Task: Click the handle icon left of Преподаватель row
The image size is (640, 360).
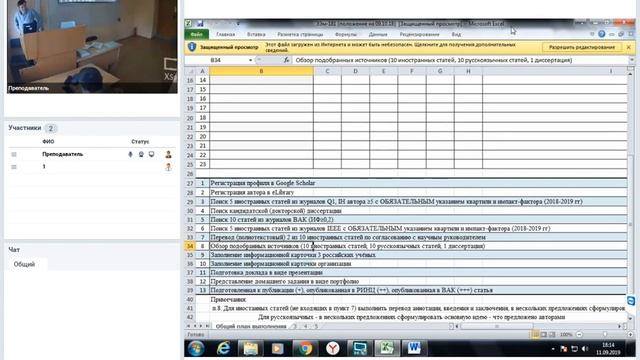Action: coord(14,154)
